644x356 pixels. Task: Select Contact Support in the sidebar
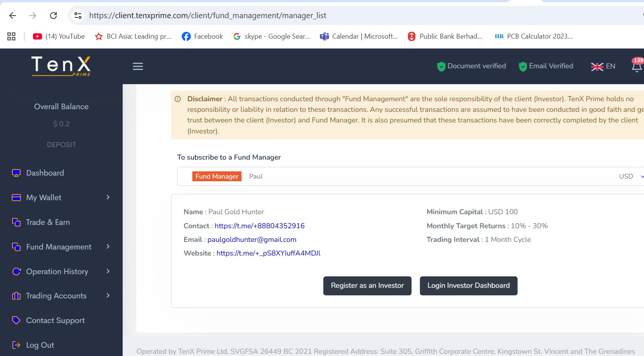pos(55,320)
